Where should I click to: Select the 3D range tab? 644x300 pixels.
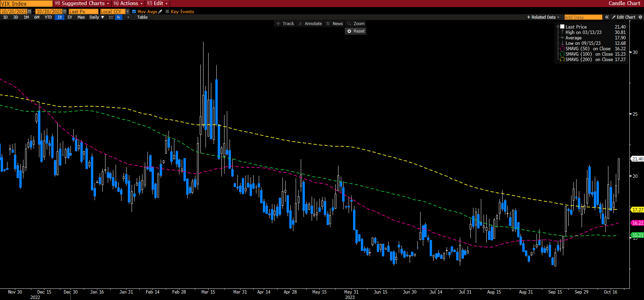(16, 17)
